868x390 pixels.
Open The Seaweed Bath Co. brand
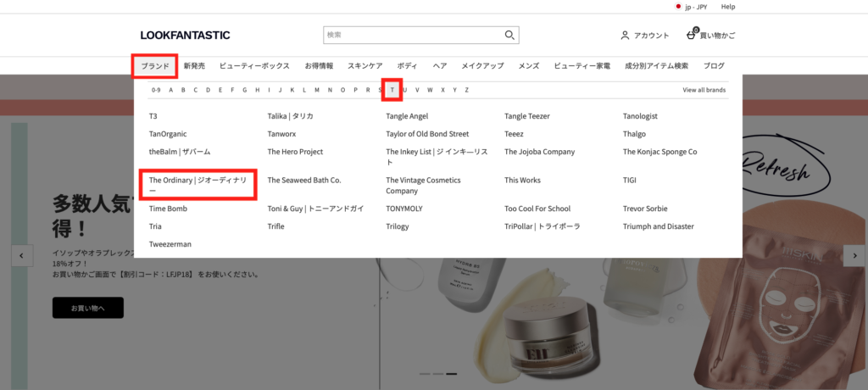[304, 181]
